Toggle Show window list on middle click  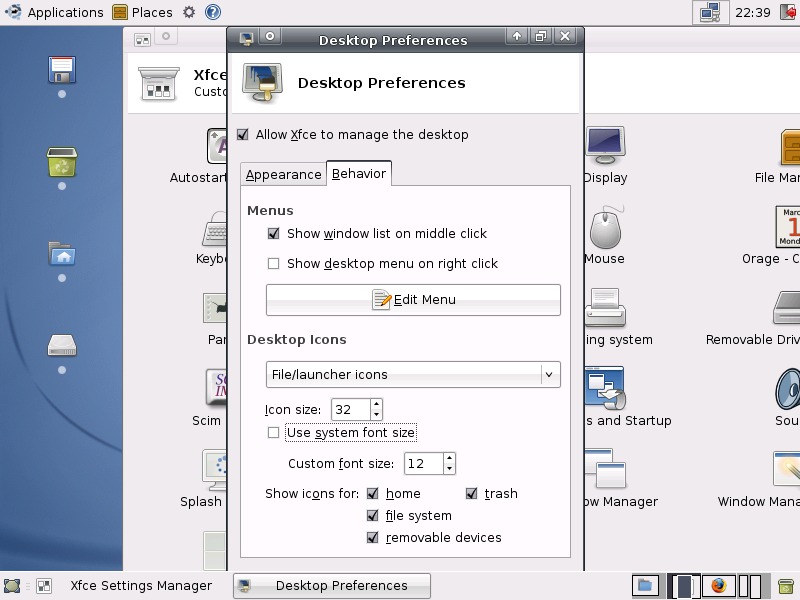coord(274,234)
